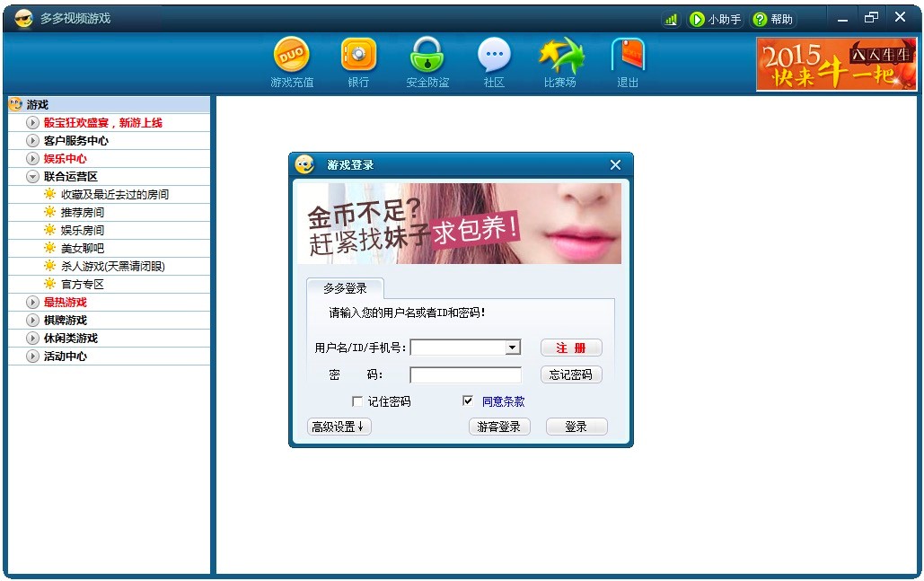The image size is (924, 581).
Task: Enable the 记住密码 checkbox
Action: 357,401
